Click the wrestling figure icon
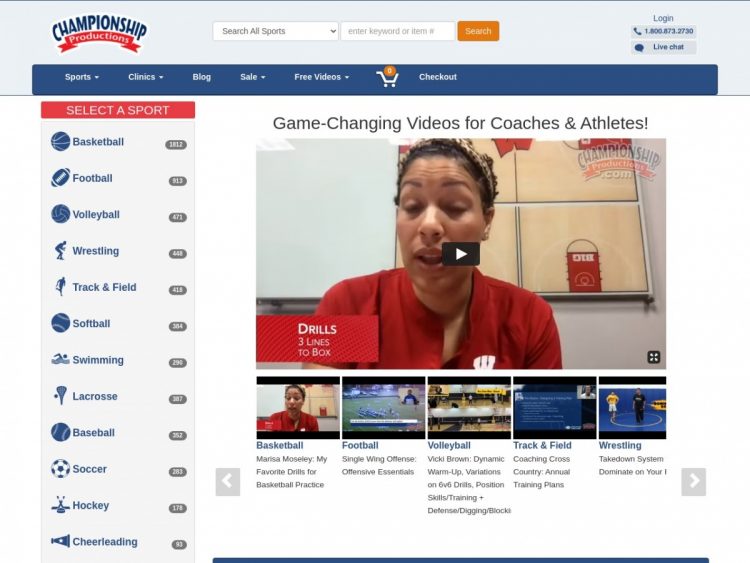750x563 pixels. click(60, 251)
